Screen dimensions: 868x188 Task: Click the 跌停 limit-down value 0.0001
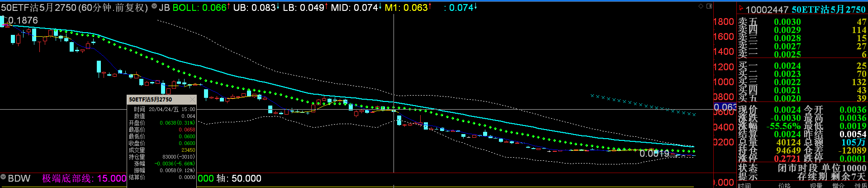853,159
